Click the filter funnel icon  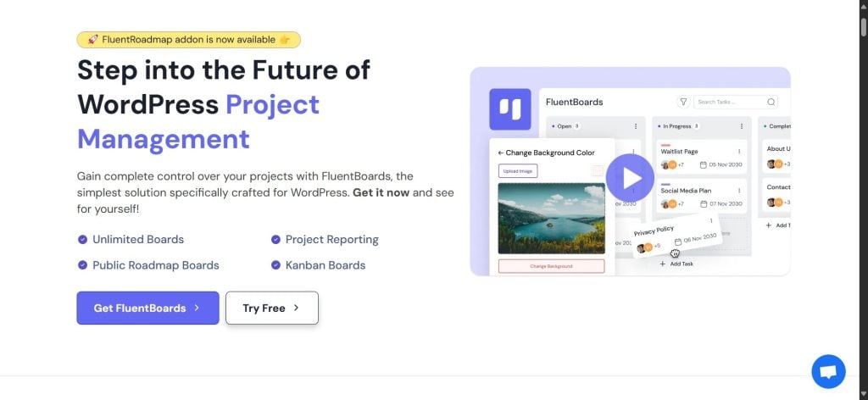coord(683,102)
